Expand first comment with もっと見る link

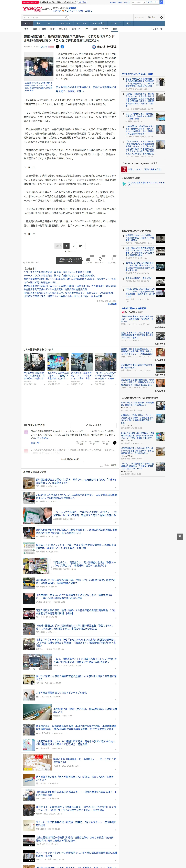(43, 438)
